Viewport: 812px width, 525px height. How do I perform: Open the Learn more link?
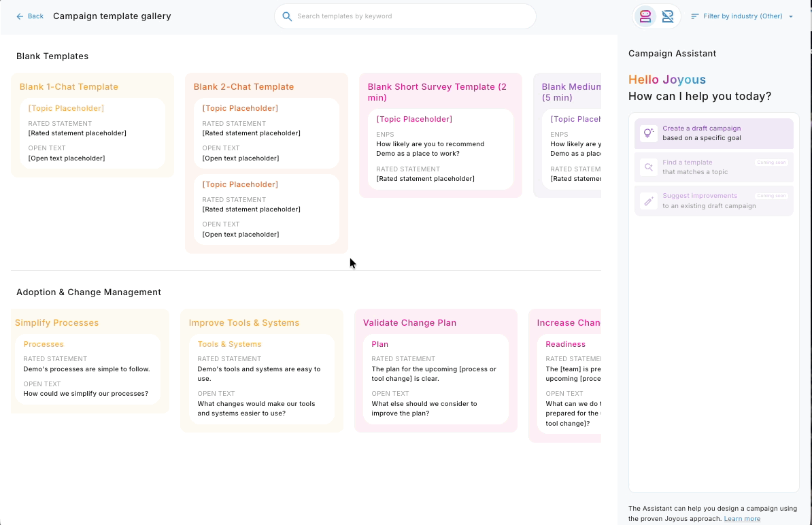pos(742,519)
